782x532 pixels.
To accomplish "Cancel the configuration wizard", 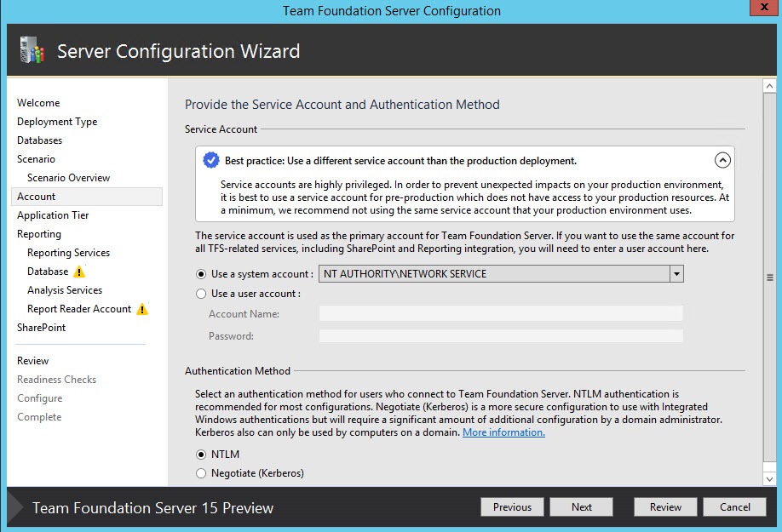I will (734, 507).
